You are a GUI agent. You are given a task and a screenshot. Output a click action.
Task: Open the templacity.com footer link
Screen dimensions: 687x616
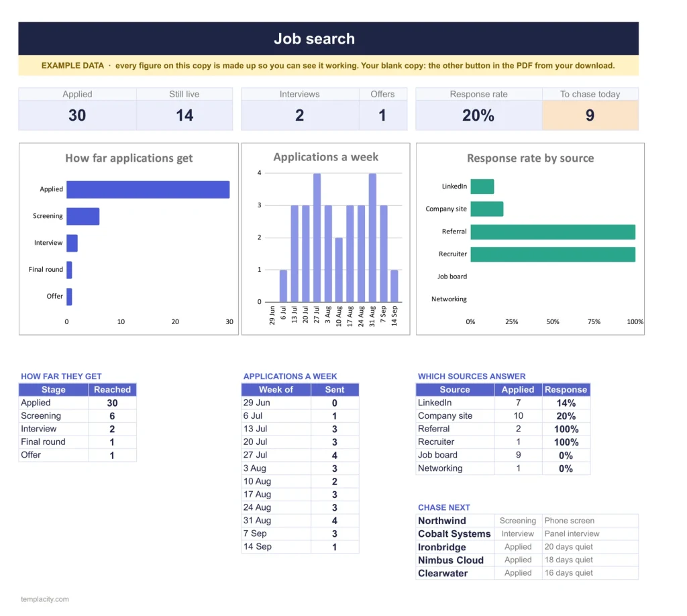click(45, 599)
